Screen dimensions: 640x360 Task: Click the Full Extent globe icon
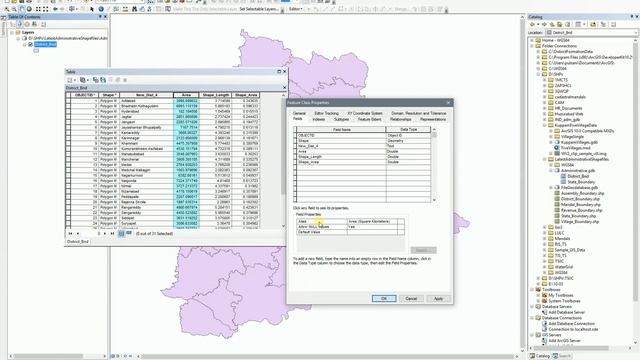coord(29,9)
